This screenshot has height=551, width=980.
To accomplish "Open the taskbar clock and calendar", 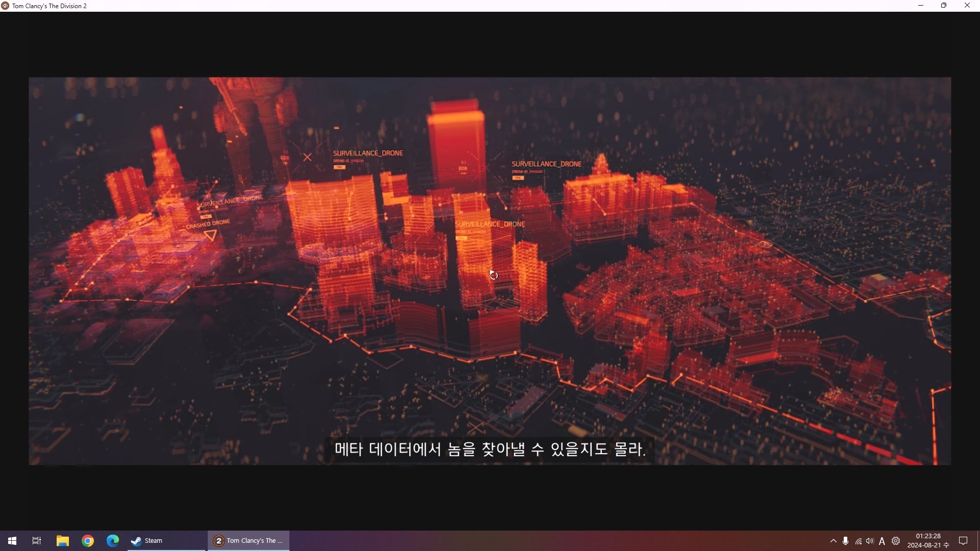I will click(928, 541).
